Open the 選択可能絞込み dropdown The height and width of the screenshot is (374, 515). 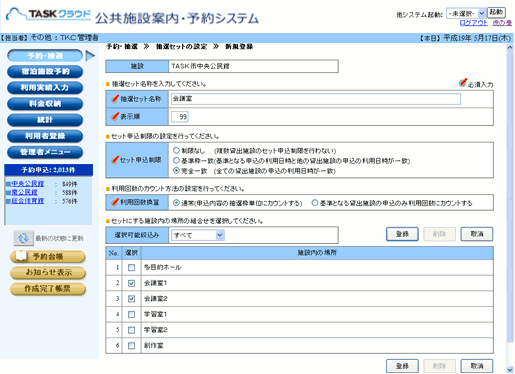198,235
